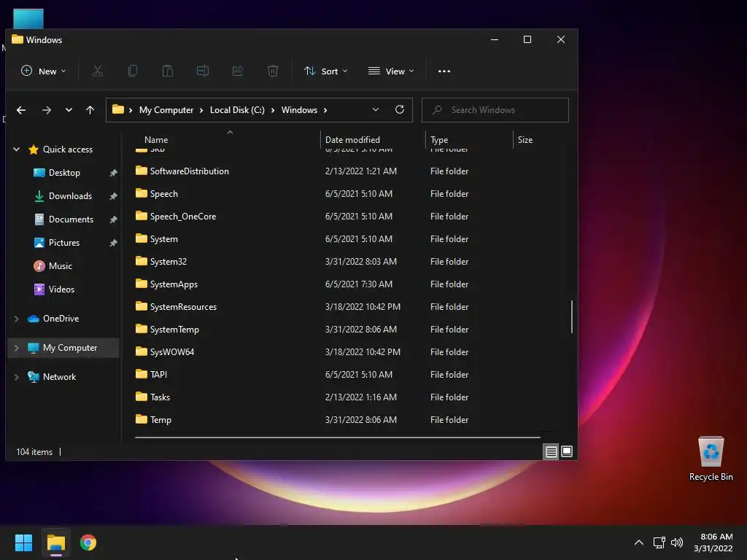
Task: Open the Sort dropdown menu
Action: pos(326,71)
